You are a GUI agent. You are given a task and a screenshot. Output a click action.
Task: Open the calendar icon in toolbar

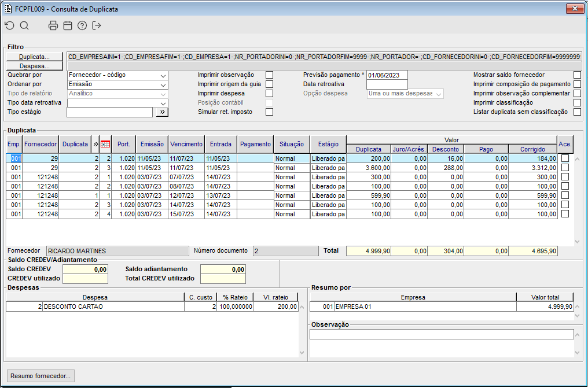68,25
